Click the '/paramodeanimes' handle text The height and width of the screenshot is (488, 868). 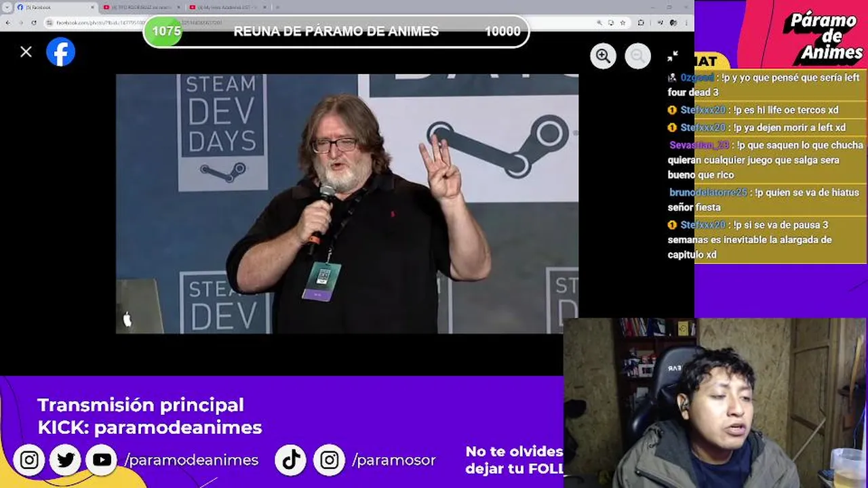tap(191, 460)
